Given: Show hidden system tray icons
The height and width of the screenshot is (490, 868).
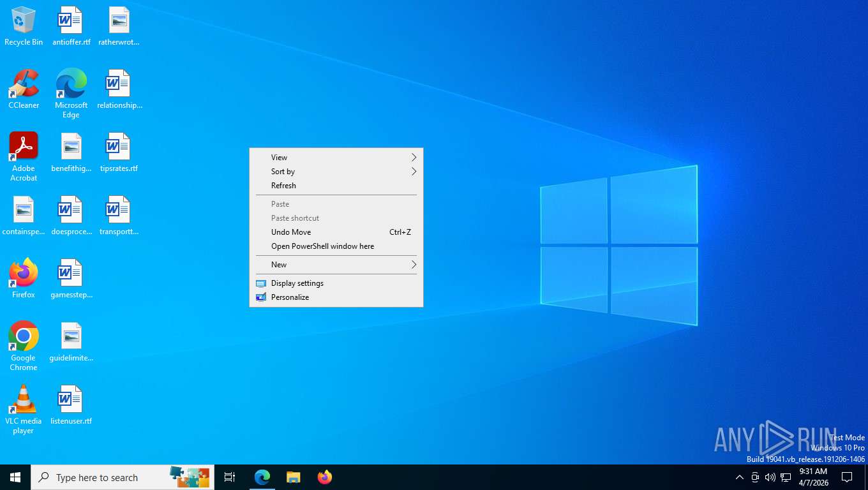Looking at the screenshot, I should coord(739,477).
